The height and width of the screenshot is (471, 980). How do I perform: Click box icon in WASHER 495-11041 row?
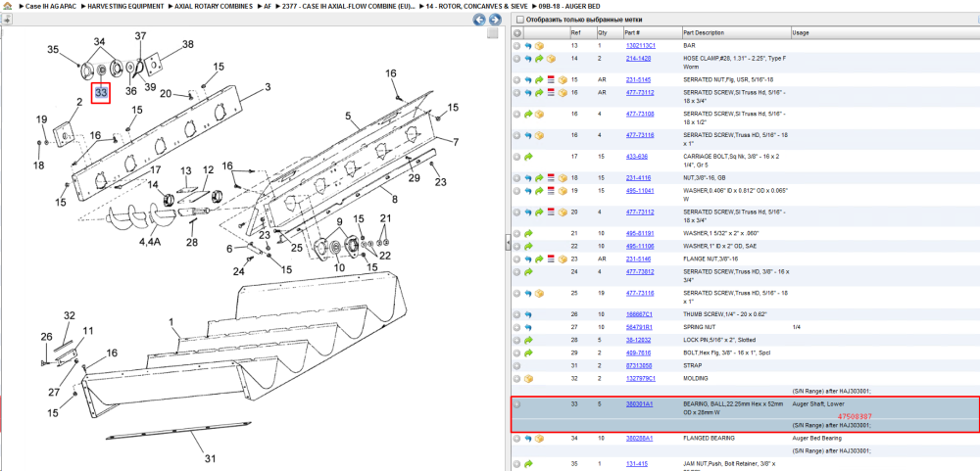tap(562, 191)
